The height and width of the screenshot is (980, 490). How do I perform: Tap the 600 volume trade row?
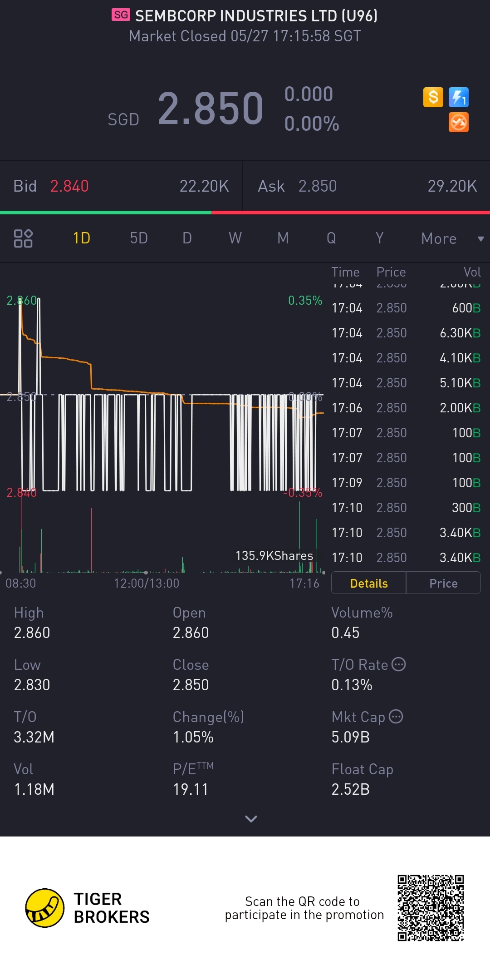(x=406, y=308)
